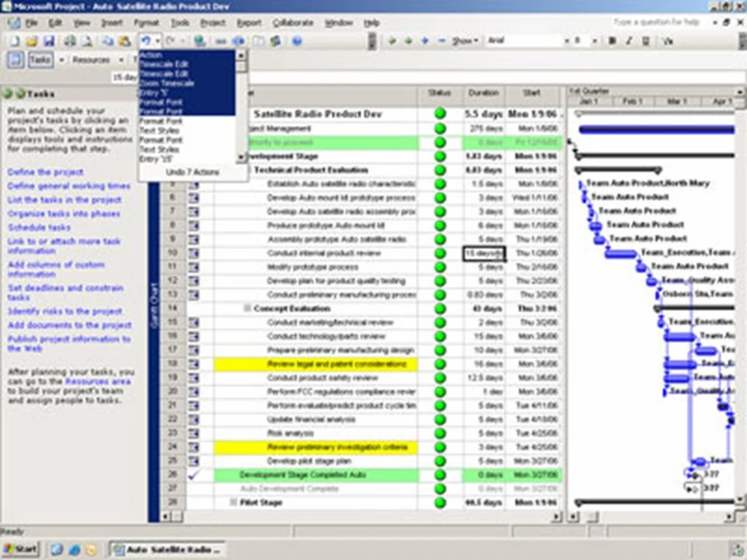Click the Unlink Tasks icon

[x=238, y=41]
